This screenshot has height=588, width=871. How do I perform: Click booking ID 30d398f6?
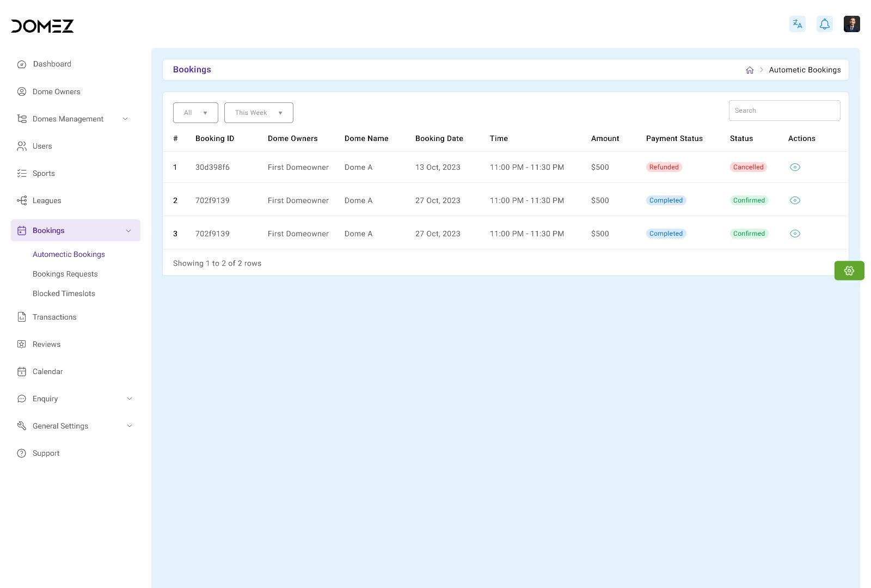click(212, 167)
